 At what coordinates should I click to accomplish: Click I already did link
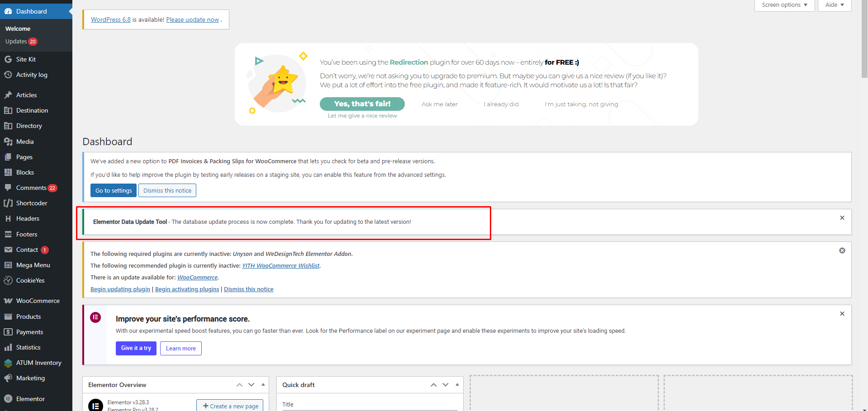[501, 104]
